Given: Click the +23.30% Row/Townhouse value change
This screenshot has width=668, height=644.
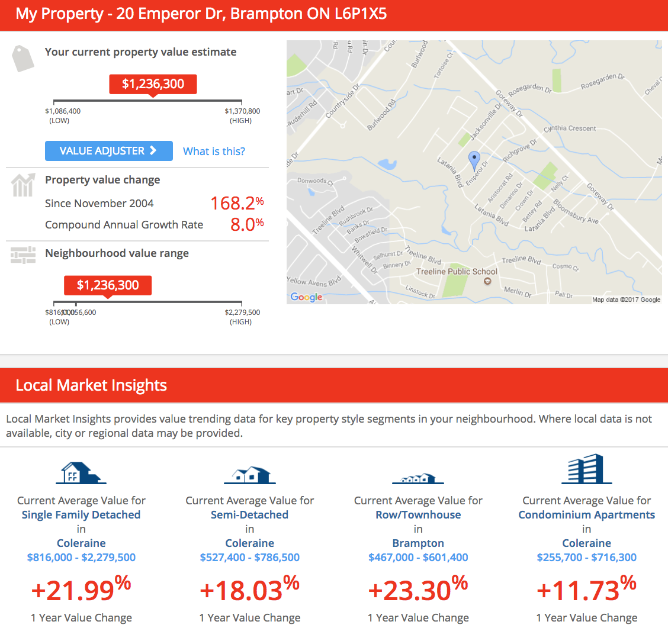Looking at the screenshot, I should 418,589.
